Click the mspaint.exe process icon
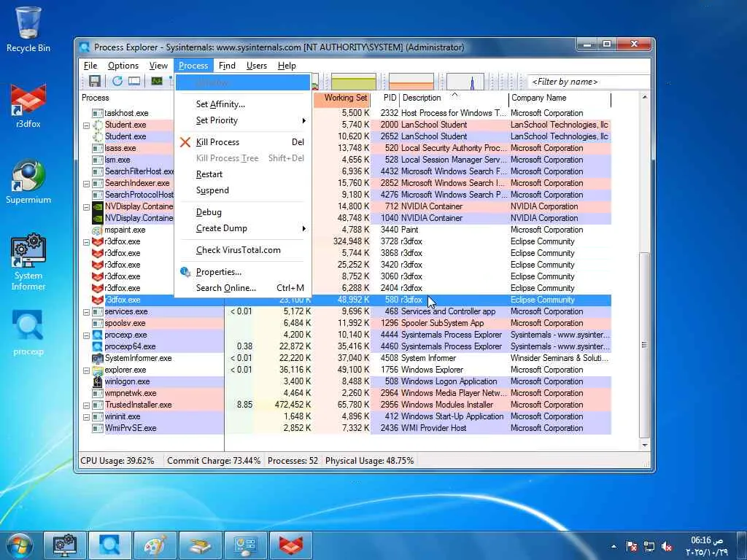Image resolution: width=747 pixels, height=560 pixels. [x=98, y=230]
